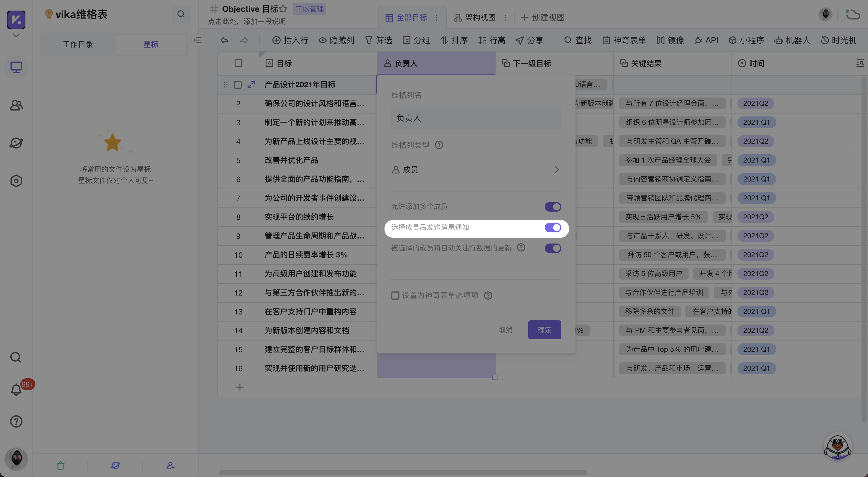Screen dimensions: 868x477
Task: Toggle 允许添加多个成员 switch
Action: coord(552,207)
